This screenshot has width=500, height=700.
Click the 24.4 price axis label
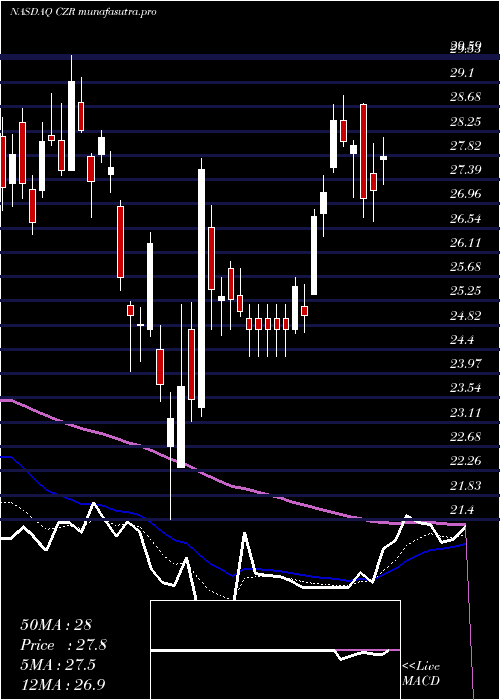tap(463, 340)
